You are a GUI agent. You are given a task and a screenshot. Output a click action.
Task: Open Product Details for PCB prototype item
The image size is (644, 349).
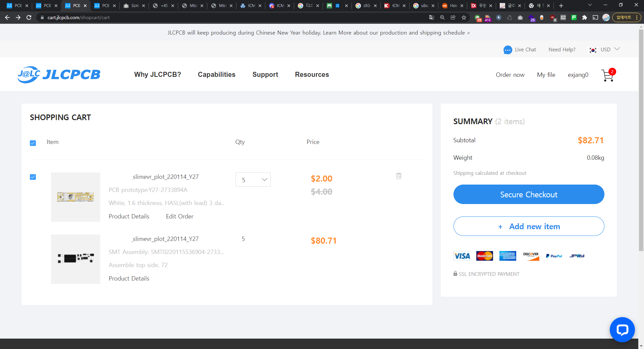pos(129,216)
